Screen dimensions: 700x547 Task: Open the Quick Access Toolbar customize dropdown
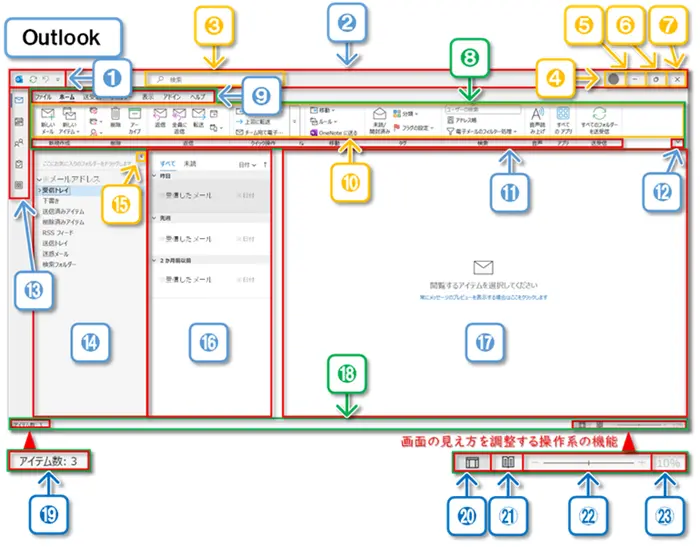coord(58,78)
